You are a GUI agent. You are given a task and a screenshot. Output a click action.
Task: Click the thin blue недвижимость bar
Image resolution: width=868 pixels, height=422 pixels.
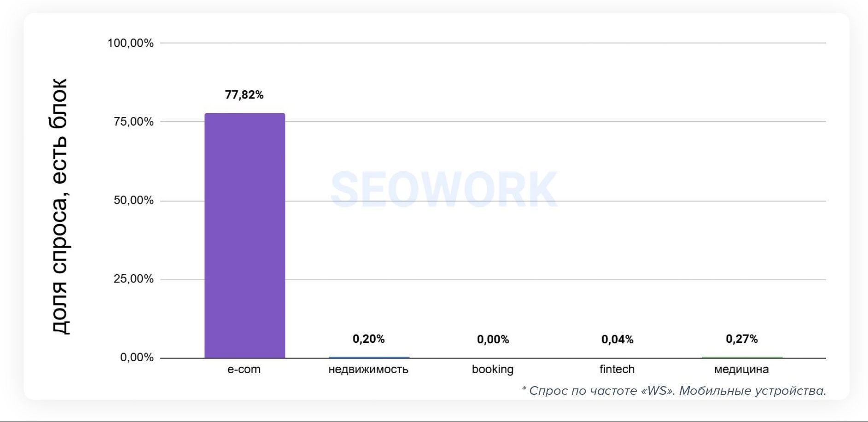(x=369, y=357)
